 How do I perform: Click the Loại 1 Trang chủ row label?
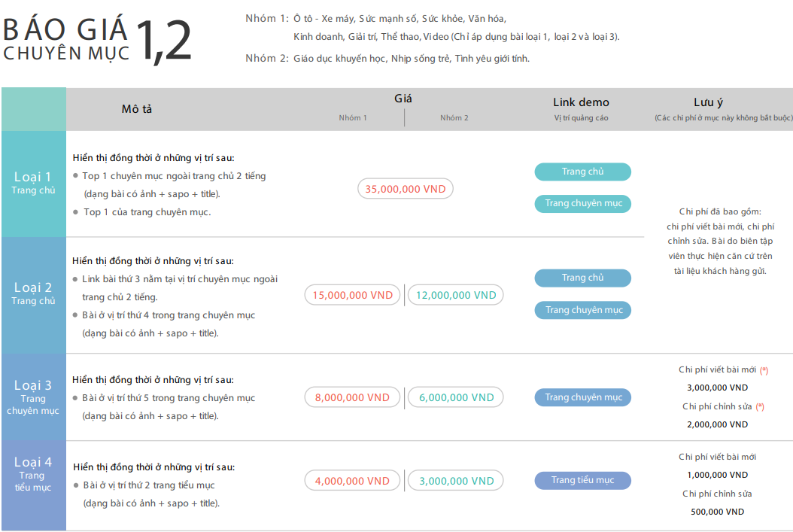pyautogui.click(x=33, y=183)
